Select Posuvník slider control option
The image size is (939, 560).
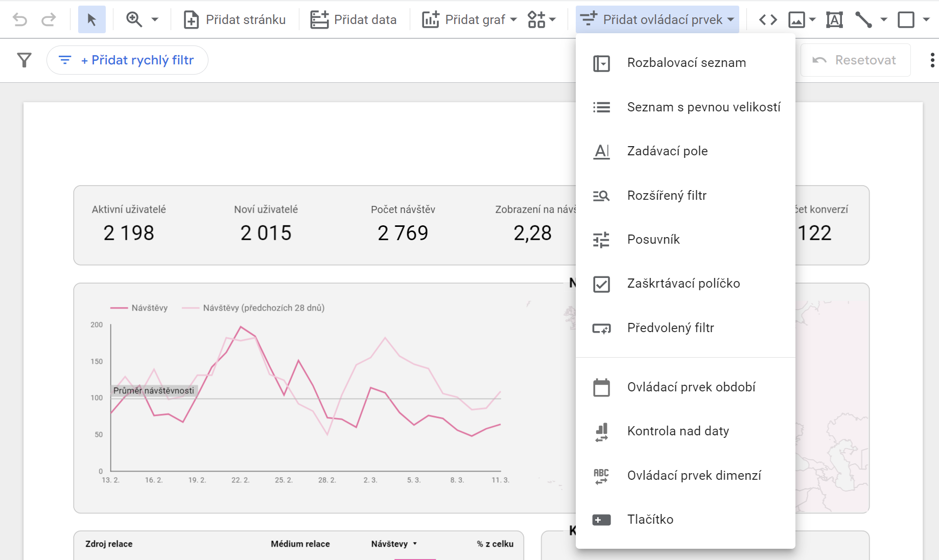[x=653, y=240]
